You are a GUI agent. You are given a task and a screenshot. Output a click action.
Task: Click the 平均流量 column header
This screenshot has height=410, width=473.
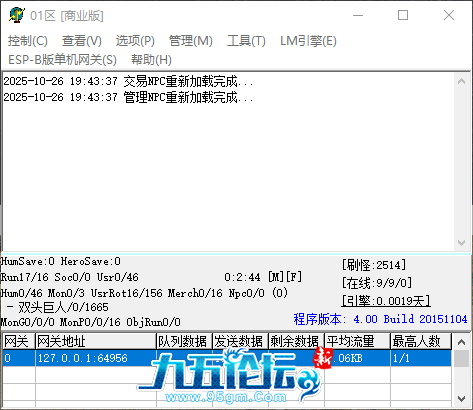coord(357,341)
